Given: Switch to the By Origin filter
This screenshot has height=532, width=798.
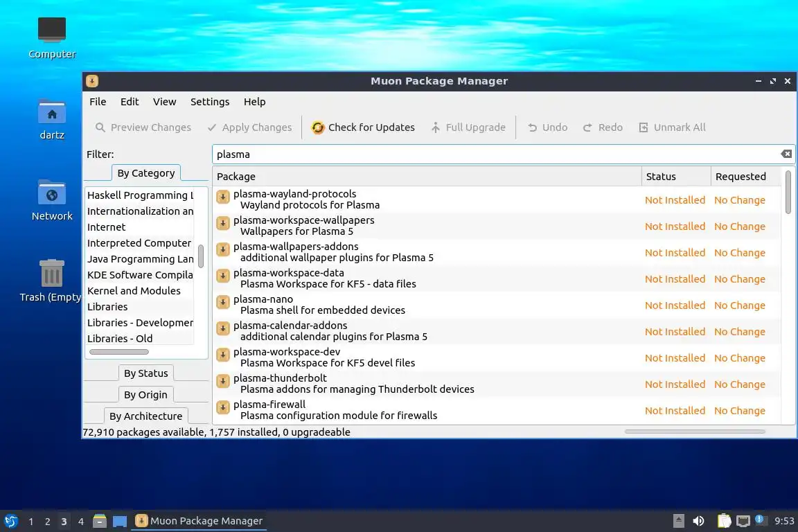Looking at the screenshot, I should 145,395.
